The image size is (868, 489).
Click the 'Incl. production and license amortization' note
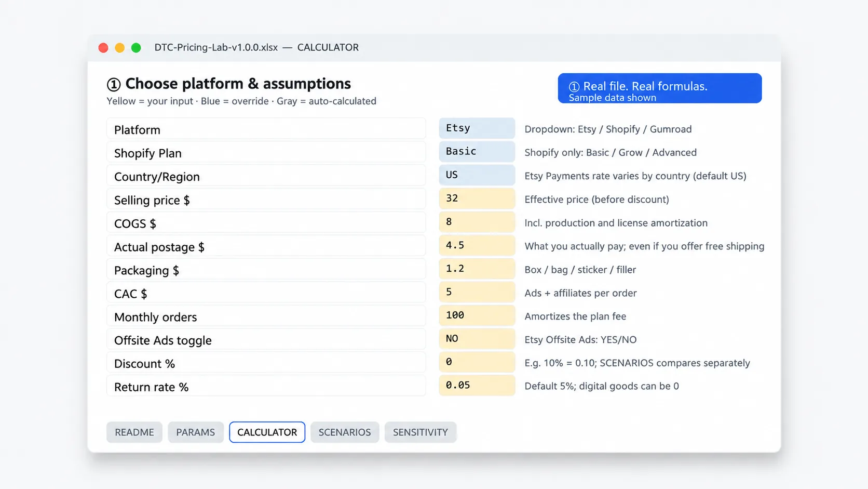click(616, 222)
